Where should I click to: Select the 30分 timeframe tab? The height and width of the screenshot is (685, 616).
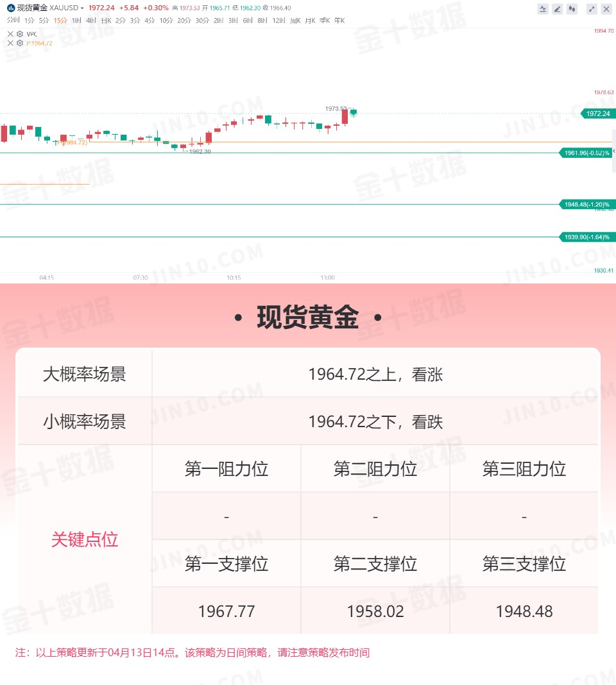coord(202,21)
